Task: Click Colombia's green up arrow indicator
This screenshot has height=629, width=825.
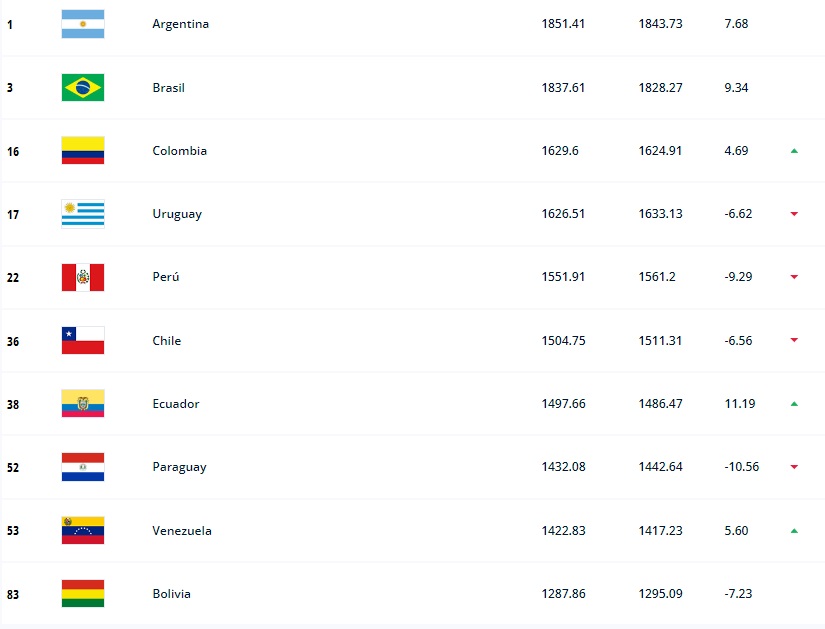Action: click(794, 151)
